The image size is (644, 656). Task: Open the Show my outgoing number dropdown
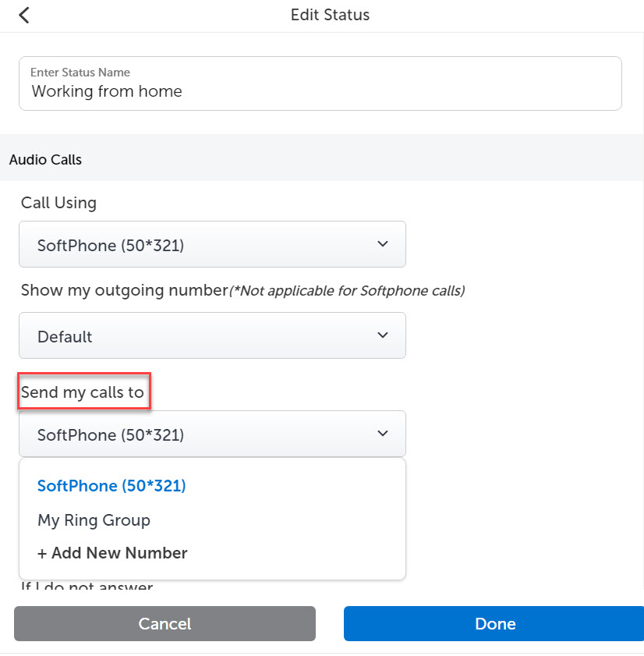click(x=212, y=335)
